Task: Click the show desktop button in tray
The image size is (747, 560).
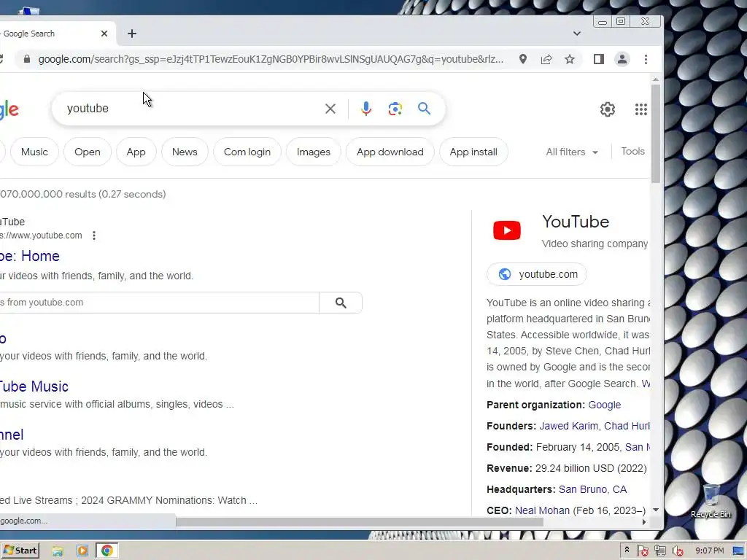Action: (x=739, y=551)
